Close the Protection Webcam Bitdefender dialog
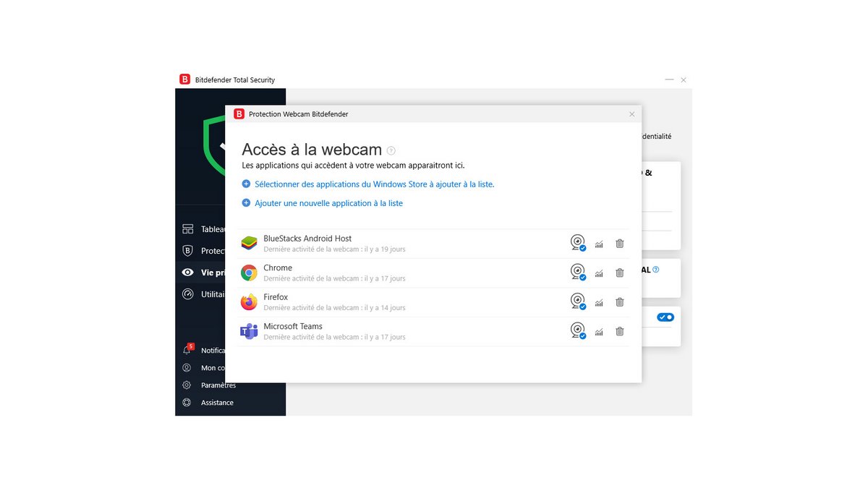This screenshot has height=488, width=868. [x=631, y=114]
